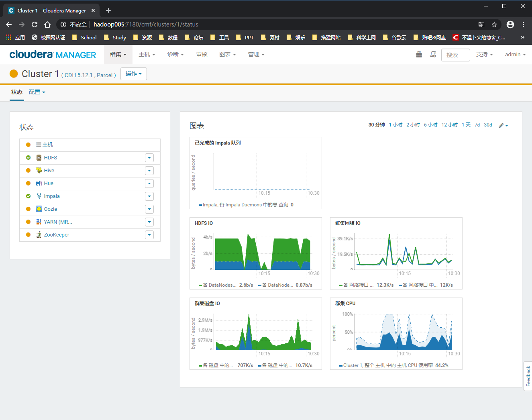532x420 pixels.
Task: Open the School bookmark folder
Action: (84, 37)
